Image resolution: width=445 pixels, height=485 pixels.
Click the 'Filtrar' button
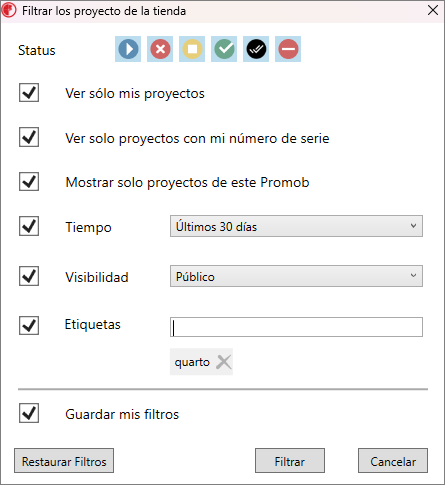tap(290, 461)
